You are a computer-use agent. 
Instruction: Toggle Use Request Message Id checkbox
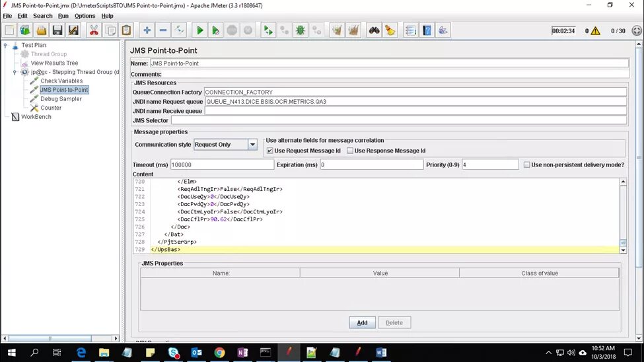[270, 151]
